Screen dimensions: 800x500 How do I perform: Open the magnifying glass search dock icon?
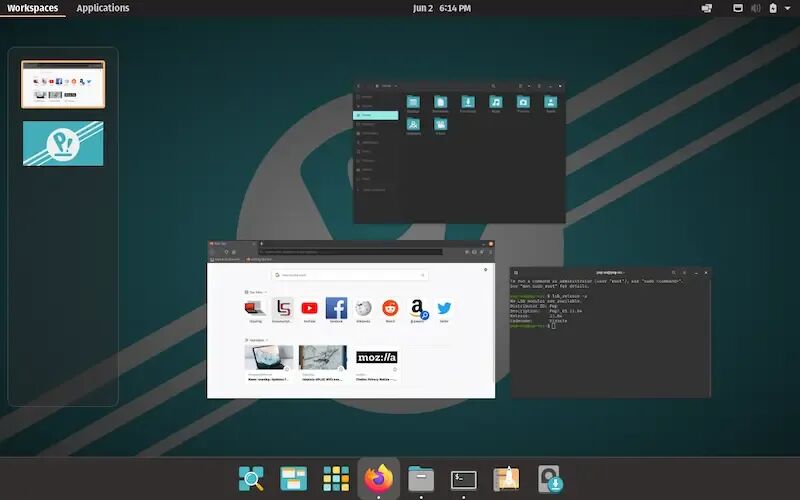pyautogui.click(x=251, y=479)
